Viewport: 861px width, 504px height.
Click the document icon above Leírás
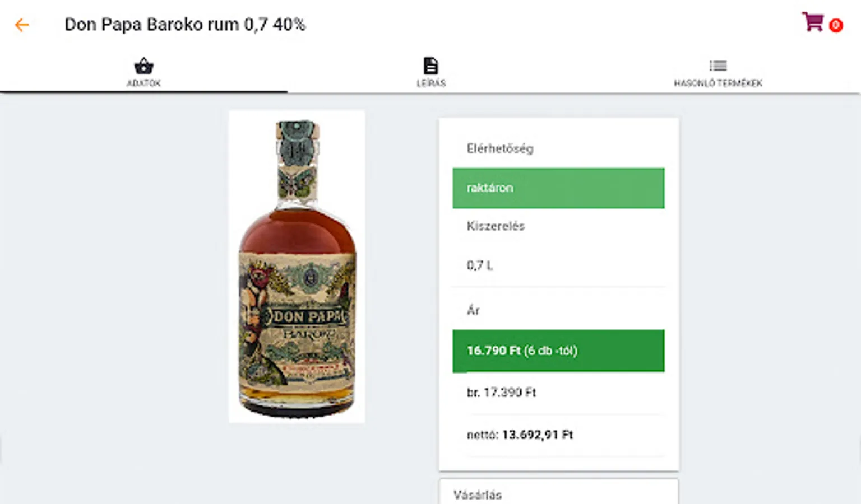tap(430, 66)
